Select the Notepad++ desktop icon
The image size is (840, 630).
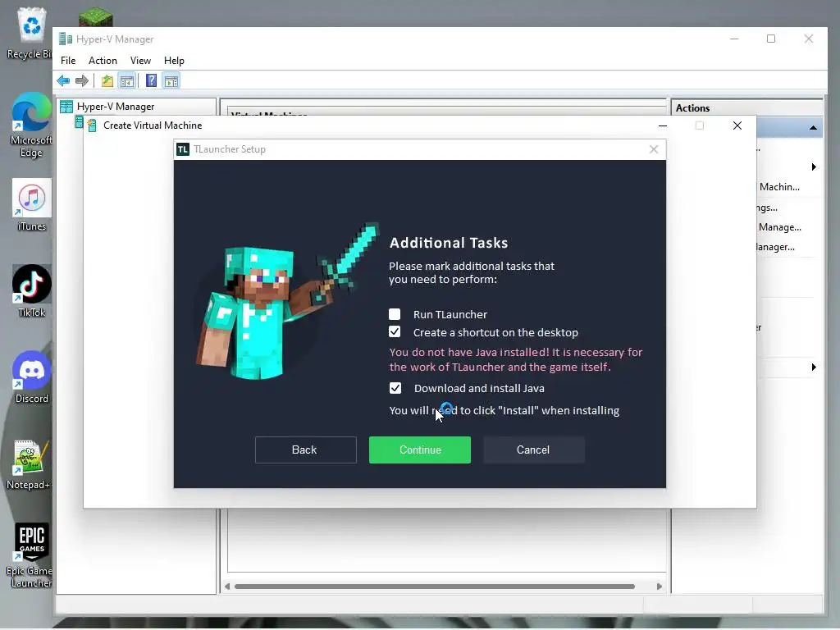coord(29,464)
